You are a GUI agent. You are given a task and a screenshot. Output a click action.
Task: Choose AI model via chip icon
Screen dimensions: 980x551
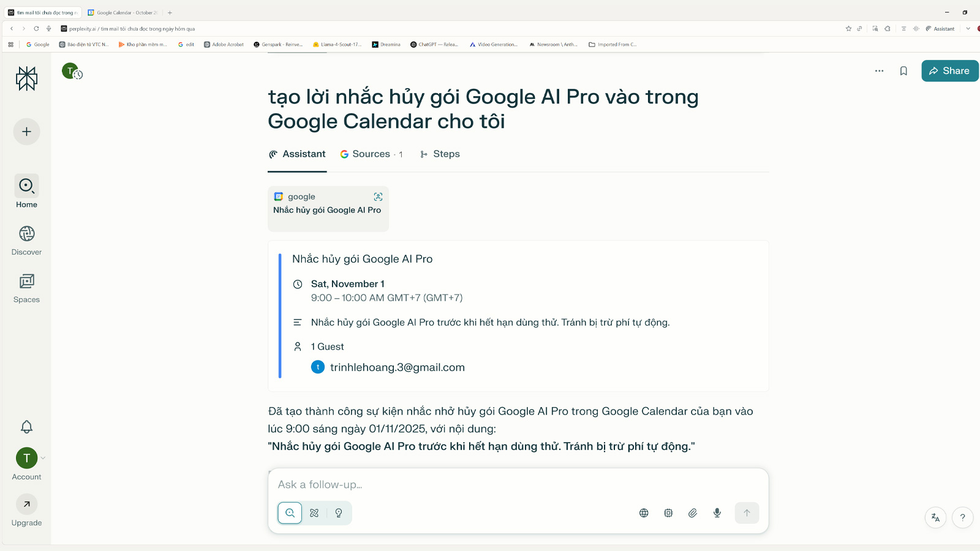pos(668,513)
